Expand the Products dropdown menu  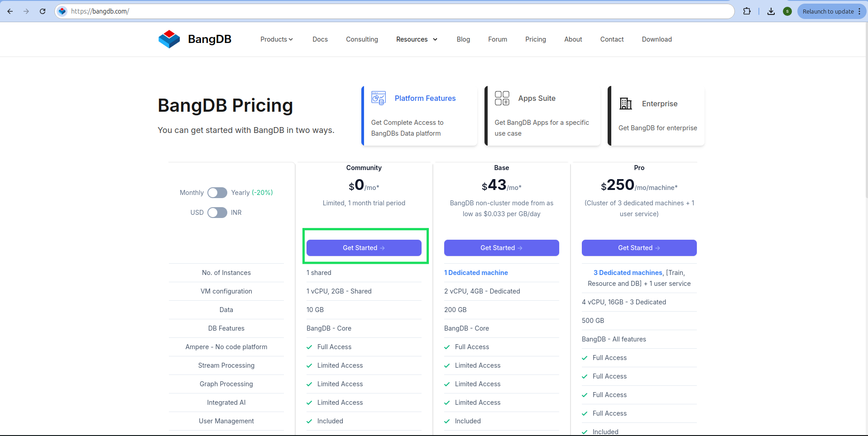tap(277, 39)
